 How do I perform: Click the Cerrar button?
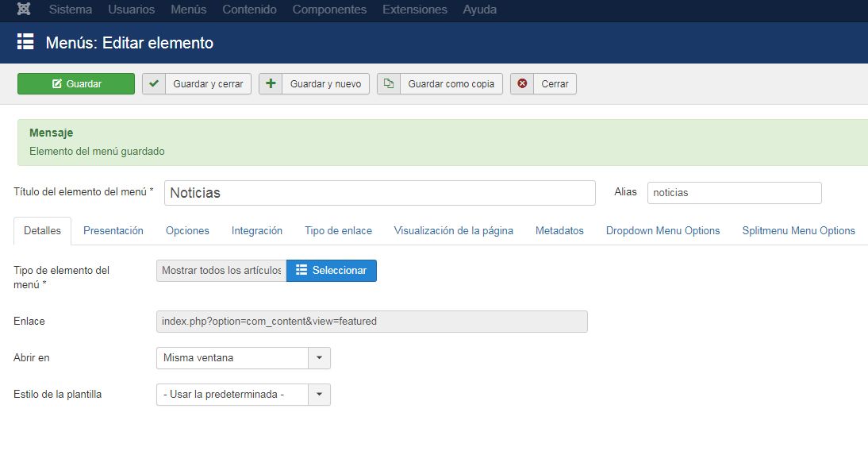[543, 83]
